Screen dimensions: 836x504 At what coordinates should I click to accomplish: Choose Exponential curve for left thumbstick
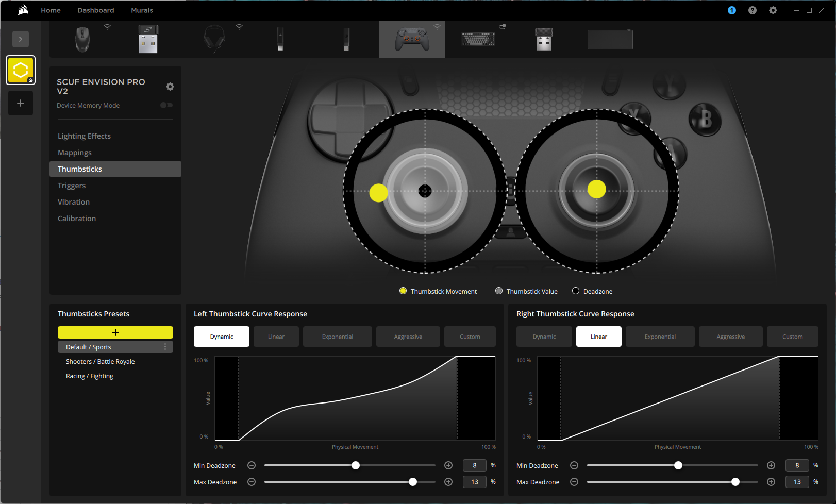(x=338, y=337)
